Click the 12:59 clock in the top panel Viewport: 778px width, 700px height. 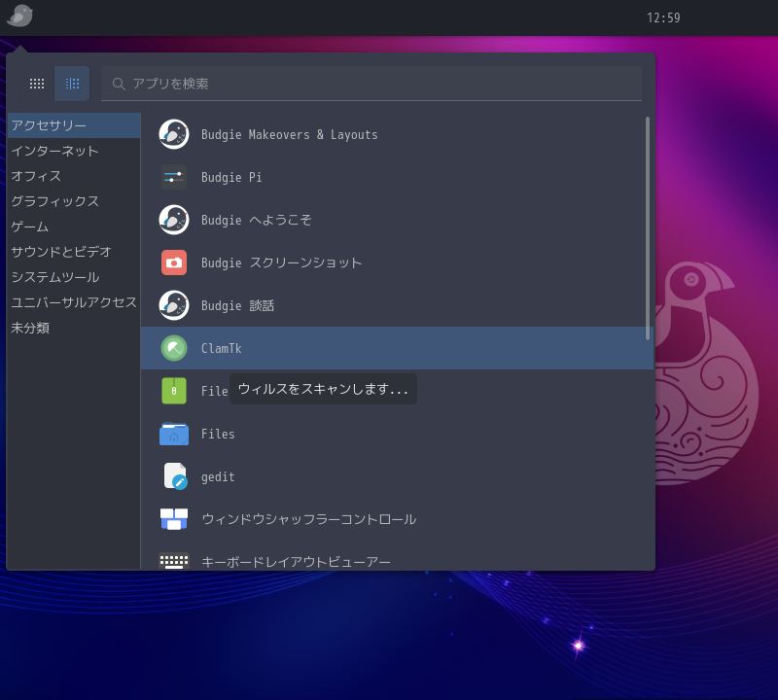pos(663,17)
